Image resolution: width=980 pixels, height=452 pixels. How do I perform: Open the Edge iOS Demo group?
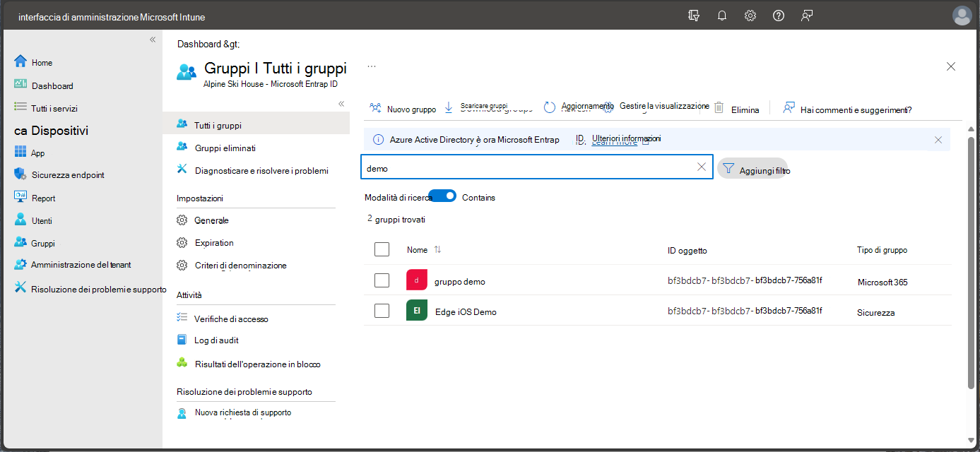click(x=466, y=312)
